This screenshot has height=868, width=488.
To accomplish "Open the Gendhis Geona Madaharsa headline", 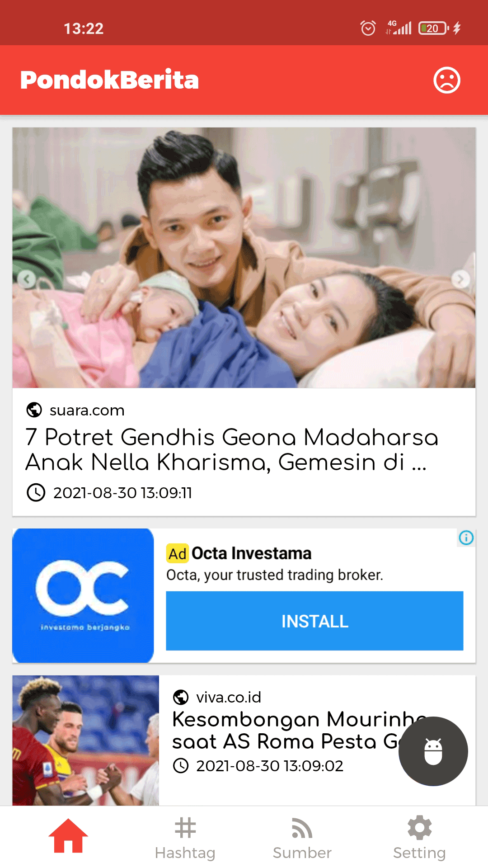I will click(x=232, y=449).
